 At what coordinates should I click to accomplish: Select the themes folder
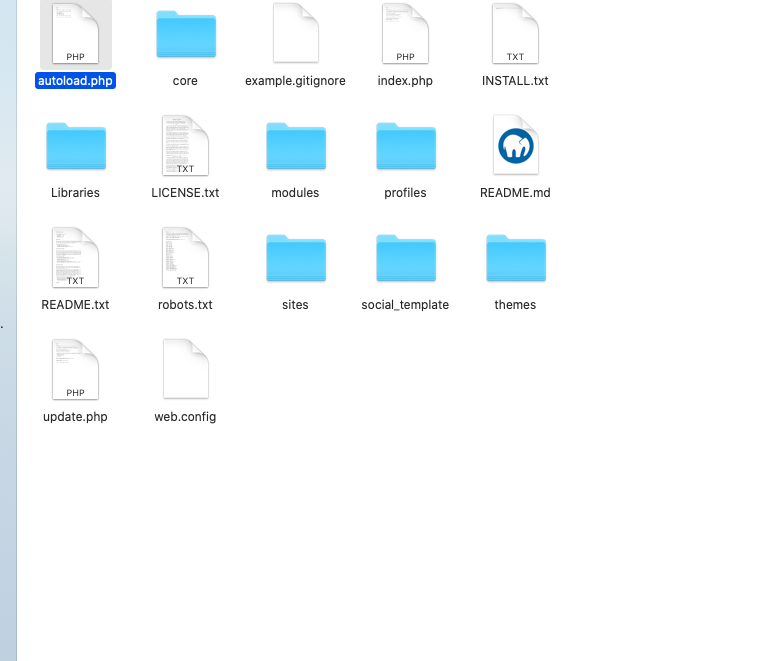(515, 259)
